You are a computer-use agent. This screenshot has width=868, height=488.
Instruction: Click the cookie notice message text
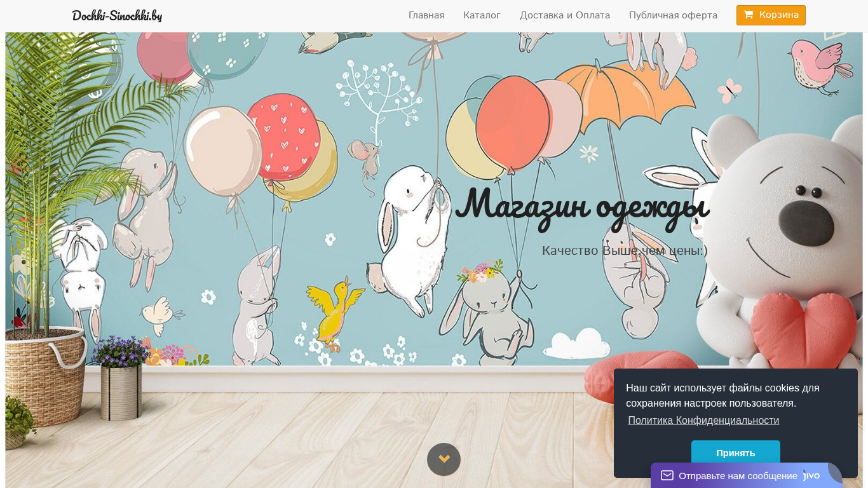pyautogui.click(x=722, y=395)
